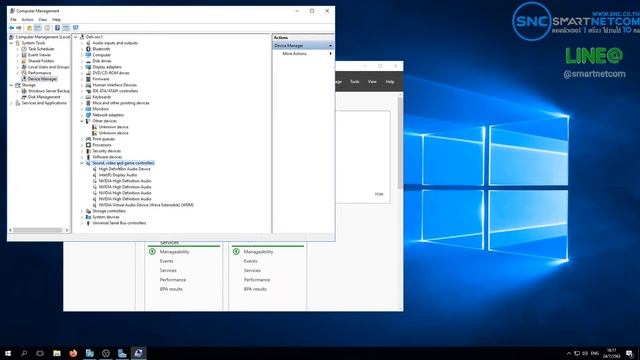Click the Up one level folder icon
The height and width of the screenshot is (360, 640).
click(29, 28)
